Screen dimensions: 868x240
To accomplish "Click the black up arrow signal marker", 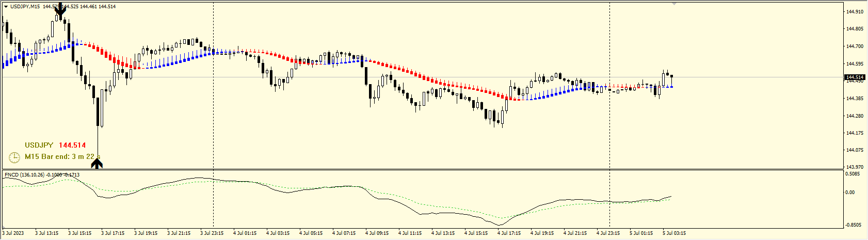I will coord(97,164).
